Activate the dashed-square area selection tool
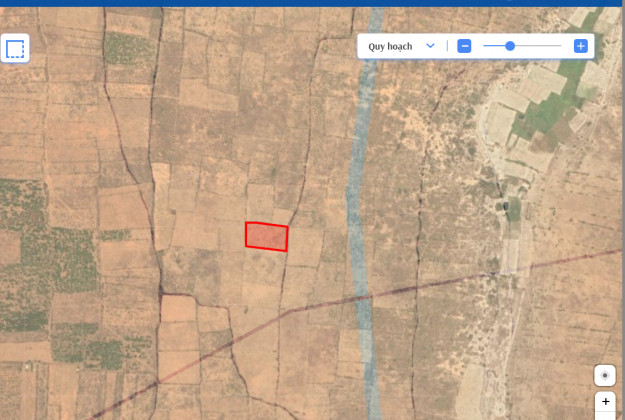The width and height of the screenshot is (625, 420). point(15,49)
